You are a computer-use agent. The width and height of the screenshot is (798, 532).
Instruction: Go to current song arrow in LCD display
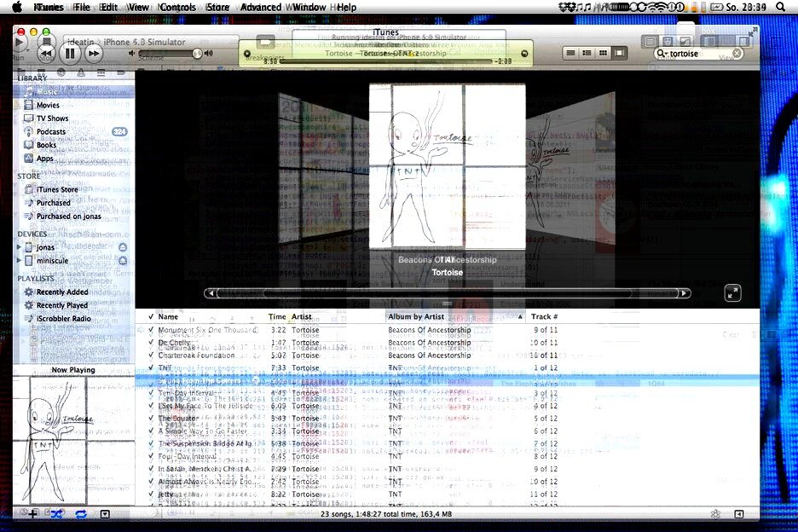524,54
